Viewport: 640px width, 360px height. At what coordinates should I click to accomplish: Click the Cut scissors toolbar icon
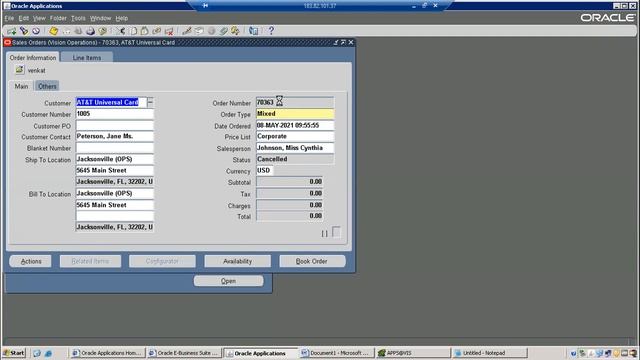tap(121, 31)
